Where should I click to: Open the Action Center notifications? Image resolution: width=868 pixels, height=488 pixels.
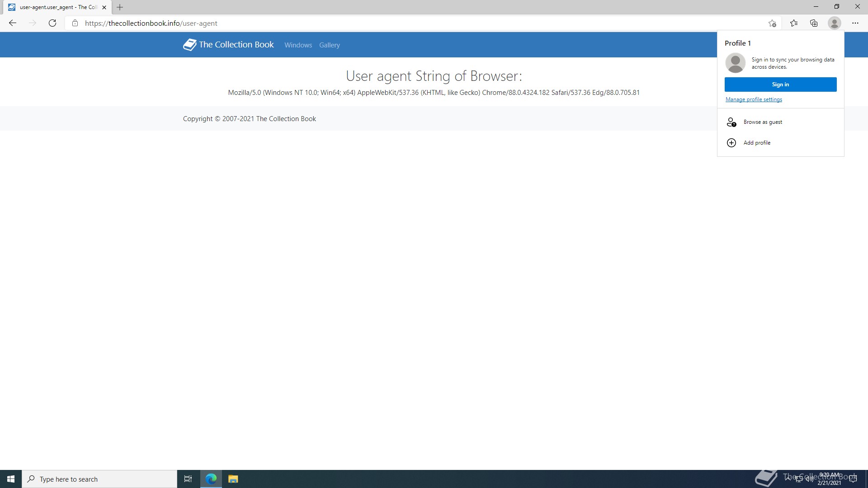point(853,479)
